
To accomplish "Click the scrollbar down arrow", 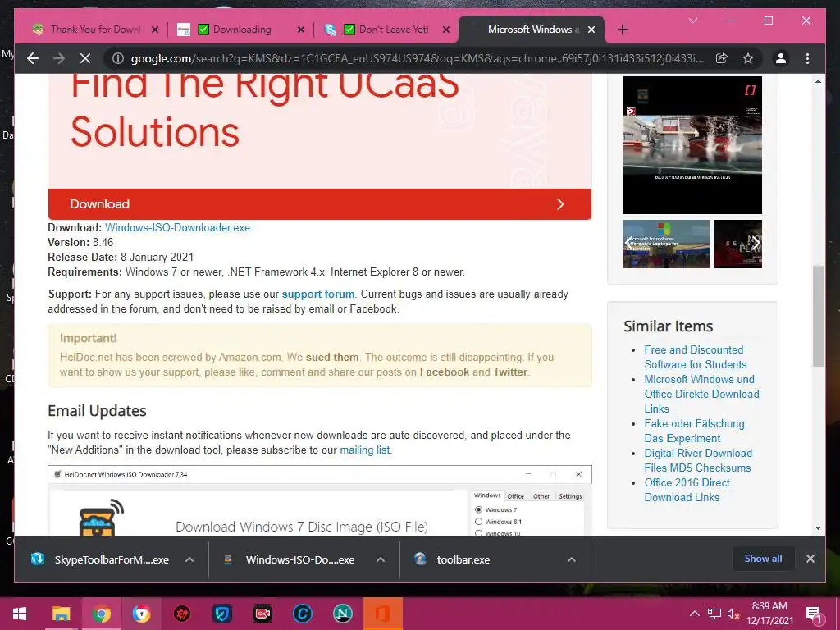I will point(818,528).
